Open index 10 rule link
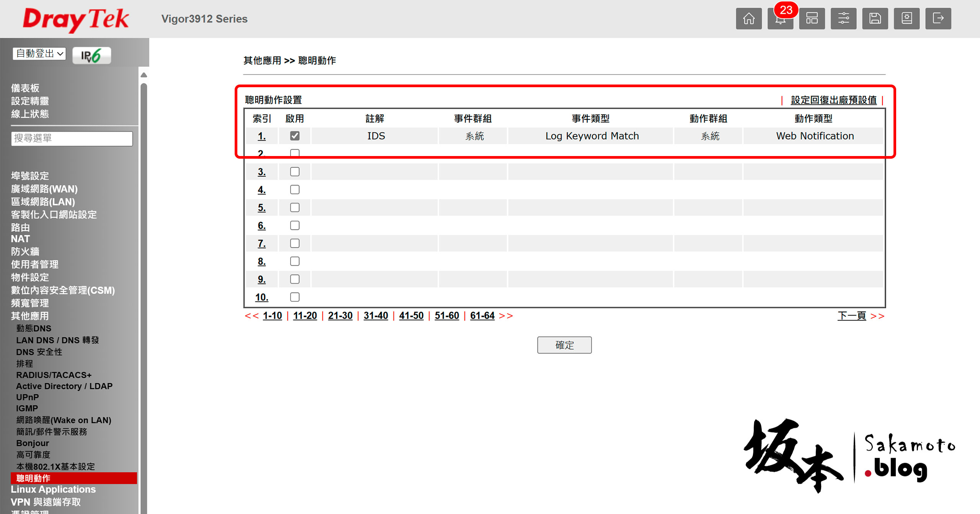This screenshot has width=980, height=514. click(261, 297)
